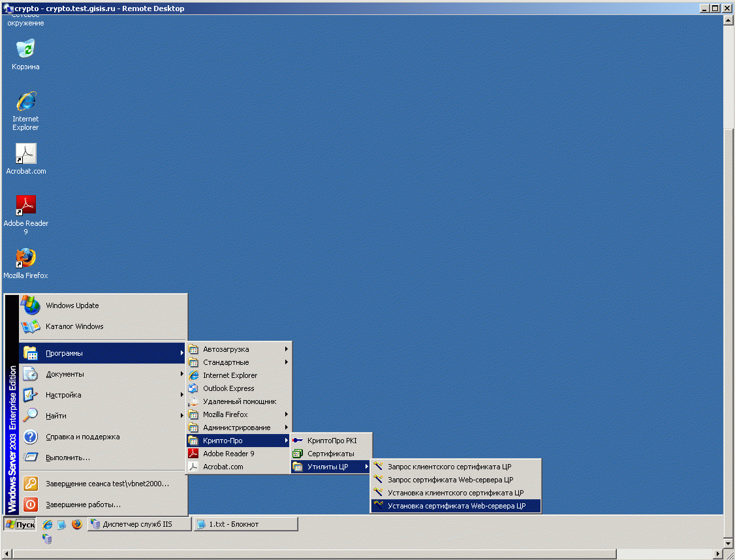Expand the Администрирование submenu arrow
Screen dimensions: 735x560
(287, 428)
